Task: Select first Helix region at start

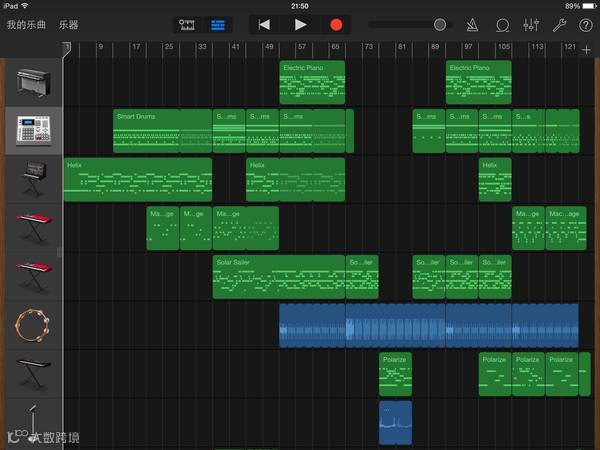Action: coord(138,179)
